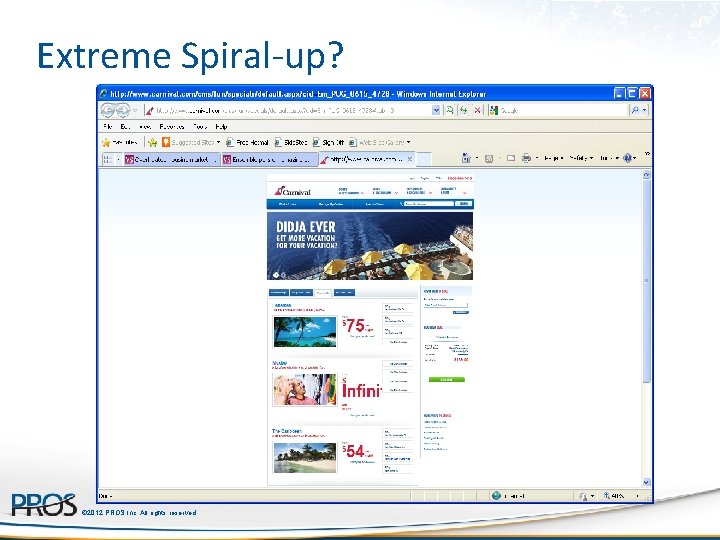720x540 pixels.
Task: Click the Favorites star button
Action: click(119, 142)
